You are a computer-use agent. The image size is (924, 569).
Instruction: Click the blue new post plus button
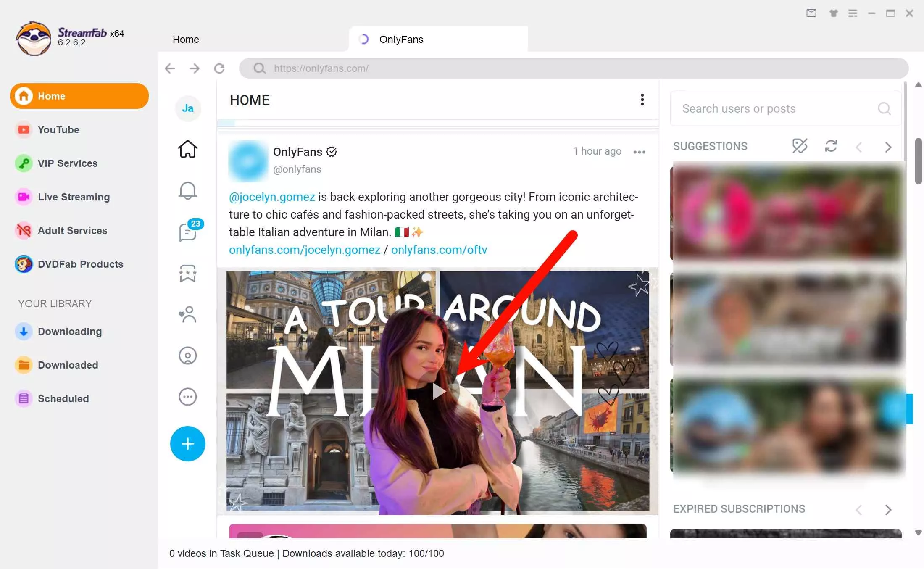click(x=187, y=443)
